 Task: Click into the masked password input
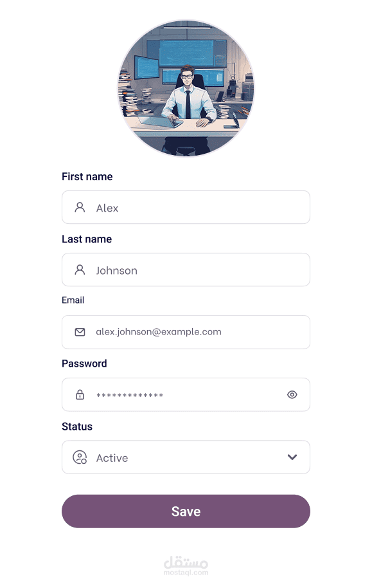point(186,394)
